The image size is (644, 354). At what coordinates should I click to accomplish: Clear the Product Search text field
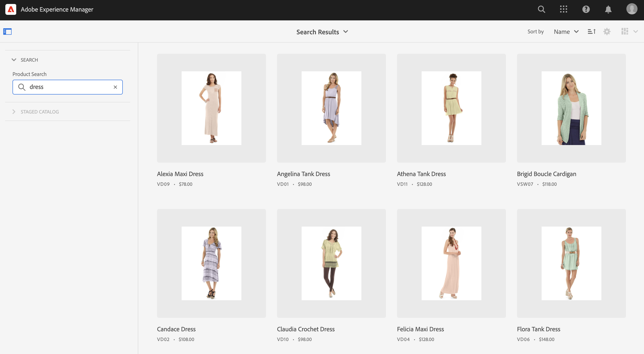[115, 87]
